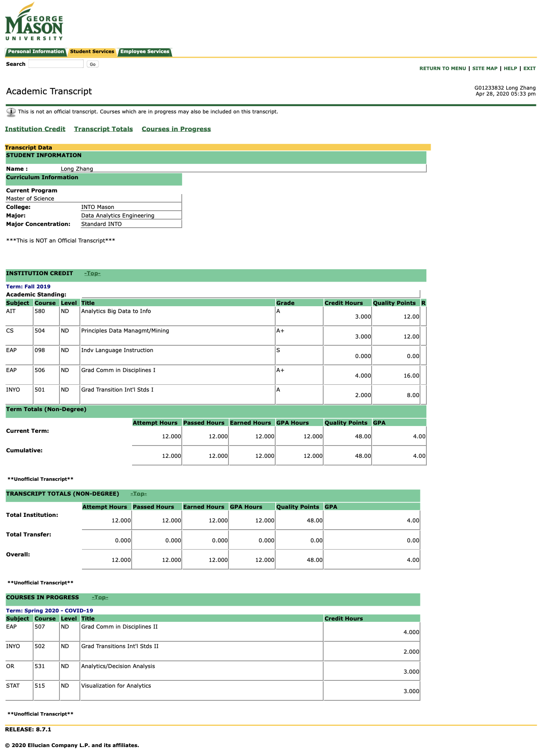
Task: Click the Cumulative row label
Action: [24, 451]
